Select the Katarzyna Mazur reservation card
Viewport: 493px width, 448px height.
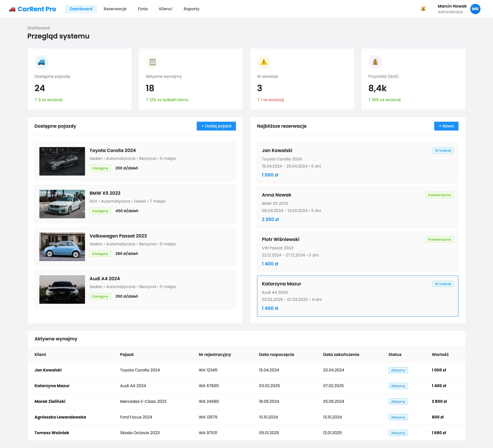(x=357, y=296)
